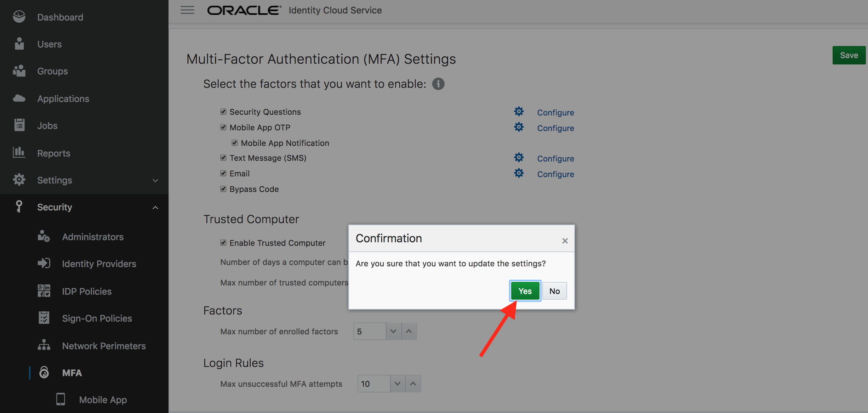Click Configure link for Security Questions
This screenshot has width=868, height=413.
(555, 112)
